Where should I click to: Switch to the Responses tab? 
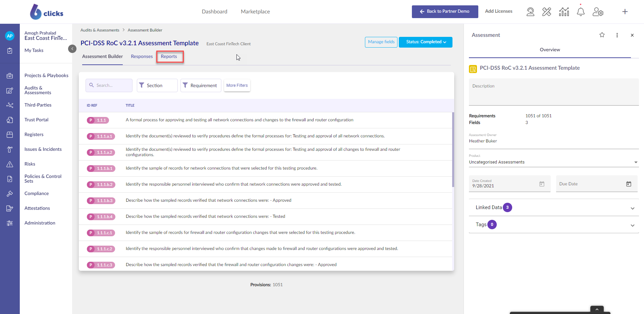pos(142,57)
